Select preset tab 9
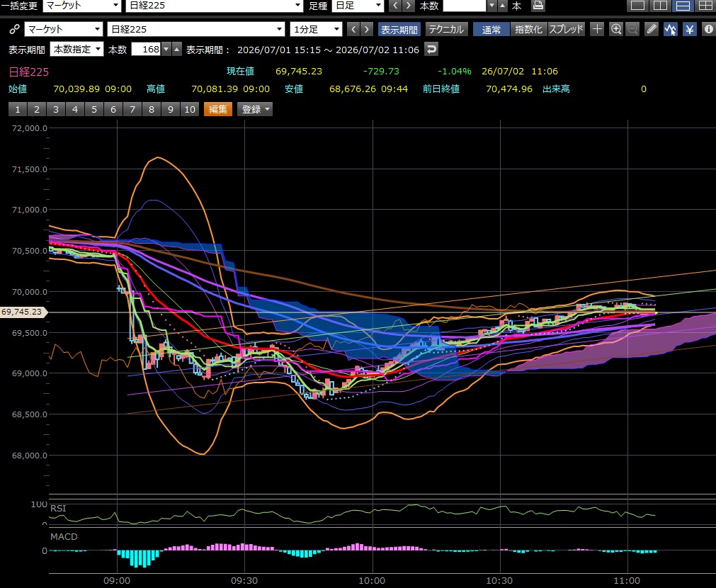This screenshot has height=588, width=716. click(171, 109)
